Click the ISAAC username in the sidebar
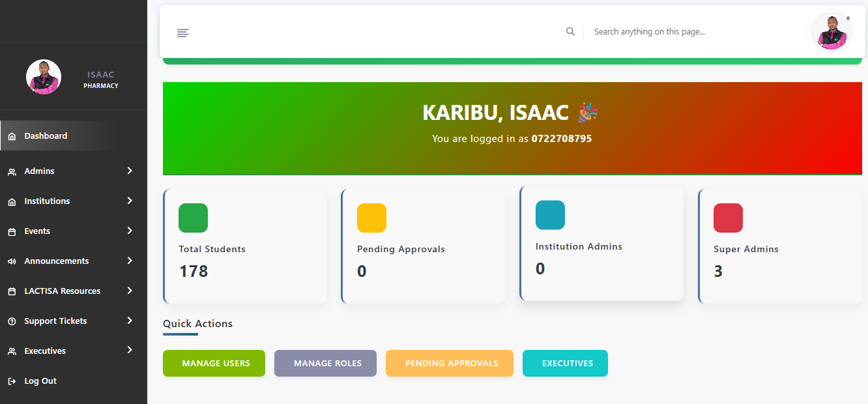This screenshot has width=868, height=404. coord(101,75)
